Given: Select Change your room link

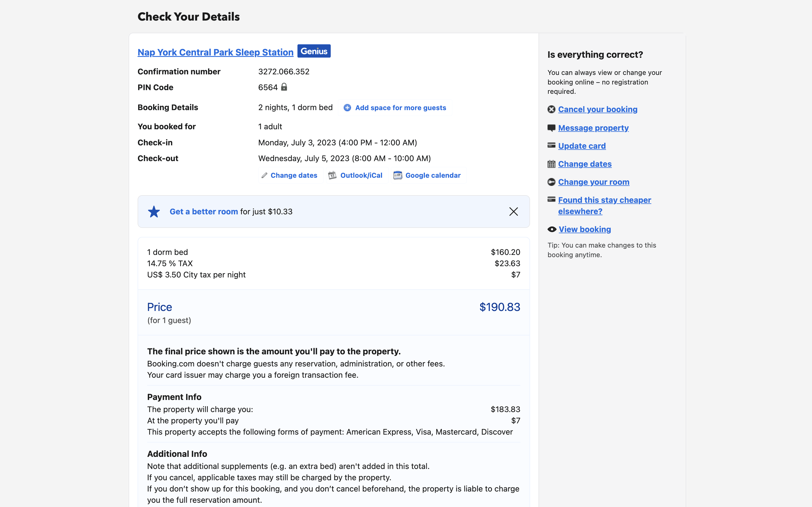Looking at the screenshot, I should point(593,182).
